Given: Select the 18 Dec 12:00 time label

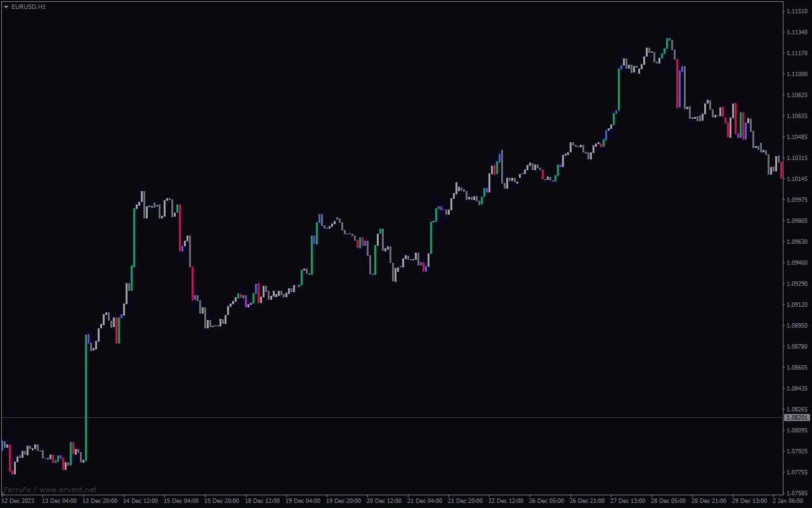Looking at the screenshot, I should click(262, 501).
